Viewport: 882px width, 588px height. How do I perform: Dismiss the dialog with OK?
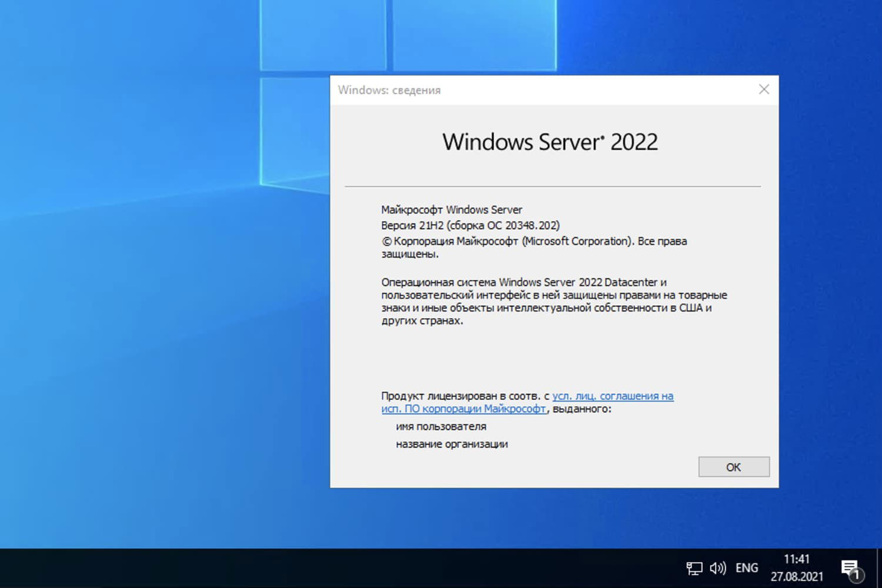tap(733, 466)
